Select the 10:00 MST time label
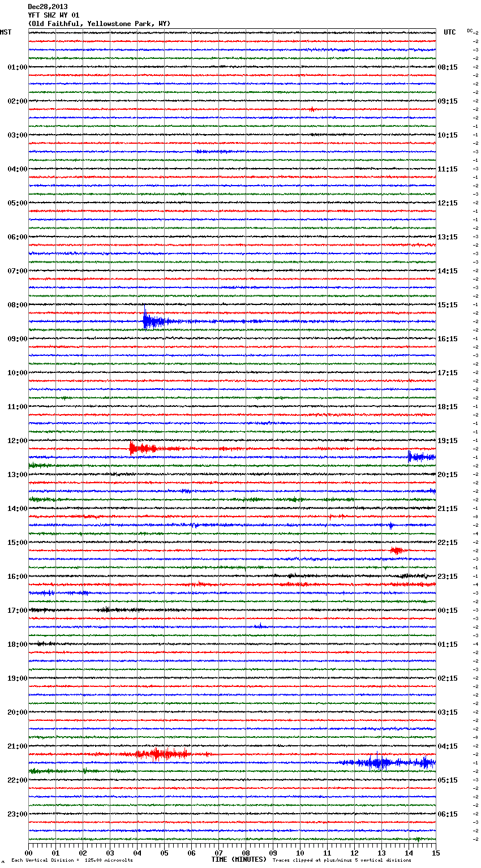This screenshot has width=481, height=868. tap(18, 373)
